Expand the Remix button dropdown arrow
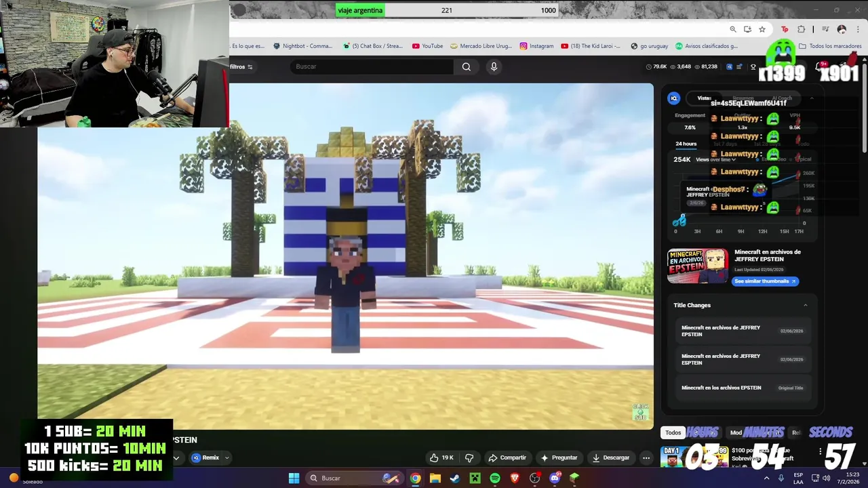This screenshot has height=488, width=868. click(x=226, y=457)
